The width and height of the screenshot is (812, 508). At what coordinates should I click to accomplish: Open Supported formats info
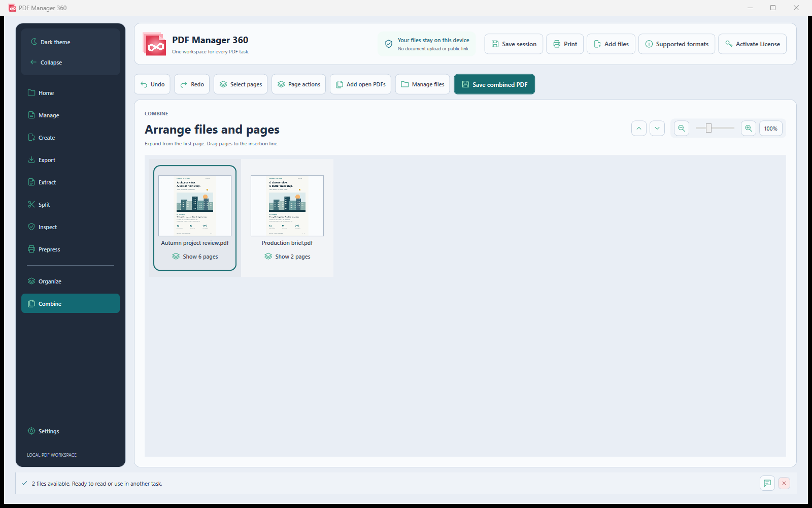(676, 44)
